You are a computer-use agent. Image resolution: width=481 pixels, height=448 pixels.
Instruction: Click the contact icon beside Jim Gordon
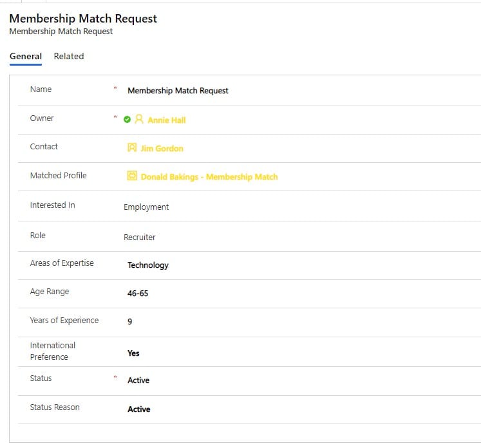click(x=132, y=147)
